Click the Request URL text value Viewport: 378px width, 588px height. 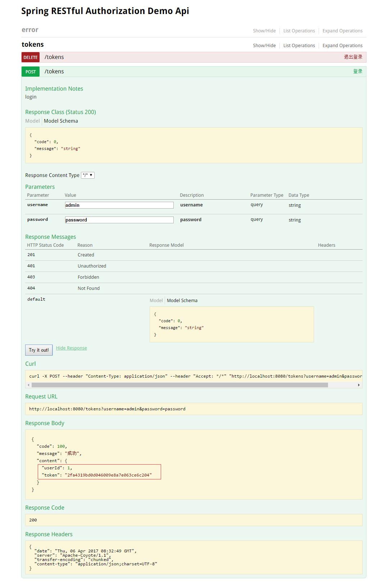(107, 409)
